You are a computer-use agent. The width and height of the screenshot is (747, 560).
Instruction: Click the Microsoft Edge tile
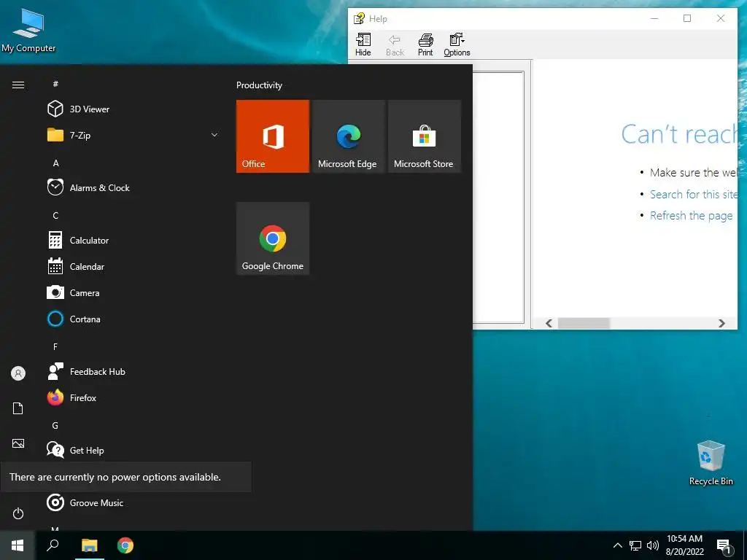[348, 136]
